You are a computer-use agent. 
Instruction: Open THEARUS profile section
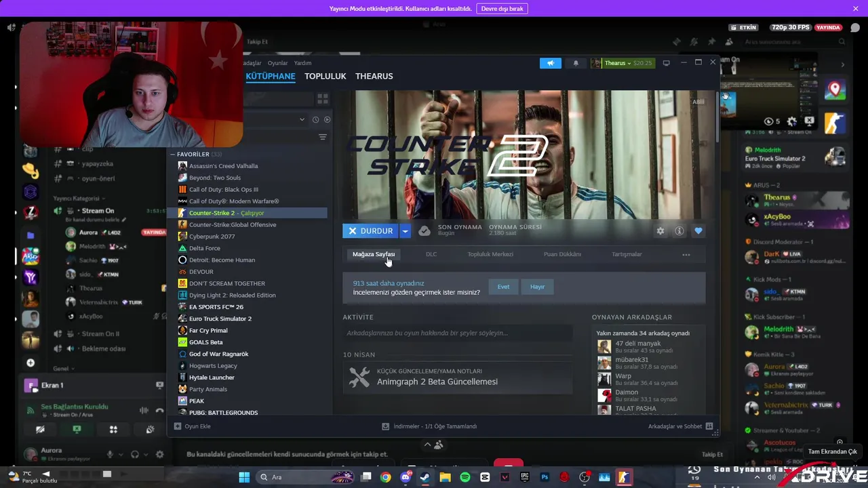click(374, 76)
